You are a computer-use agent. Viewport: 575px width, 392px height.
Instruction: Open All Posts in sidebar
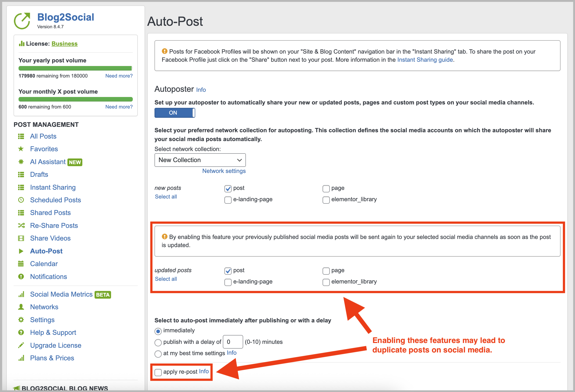pos(43,136)
